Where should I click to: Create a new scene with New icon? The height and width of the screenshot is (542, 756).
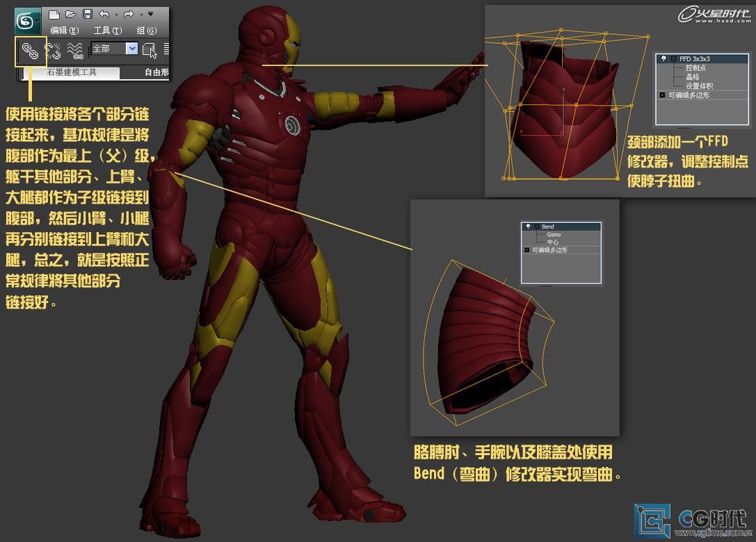pyautogui.click(x=54, y=15)
